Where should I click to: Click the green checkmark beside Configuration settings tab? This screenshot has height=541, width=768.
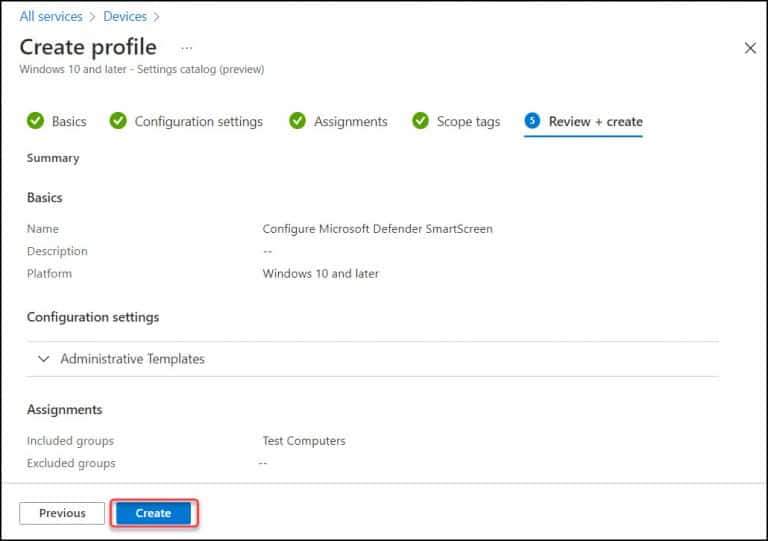[118, 120]
